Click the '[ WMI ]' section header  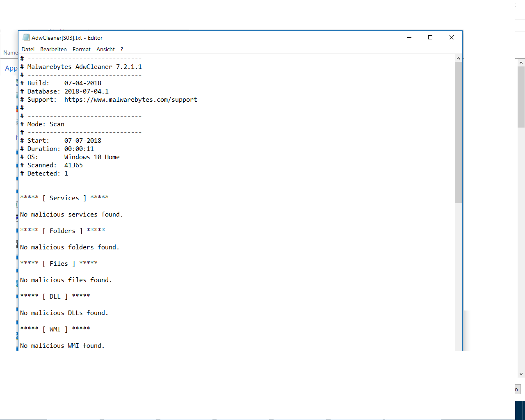coord(55,329)
